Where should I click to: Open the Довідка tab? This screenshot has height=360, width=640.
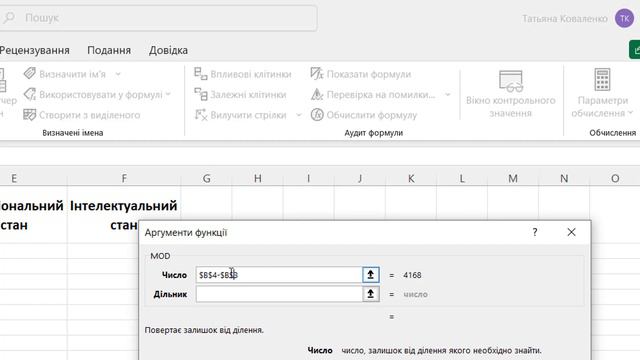[168, 50]
